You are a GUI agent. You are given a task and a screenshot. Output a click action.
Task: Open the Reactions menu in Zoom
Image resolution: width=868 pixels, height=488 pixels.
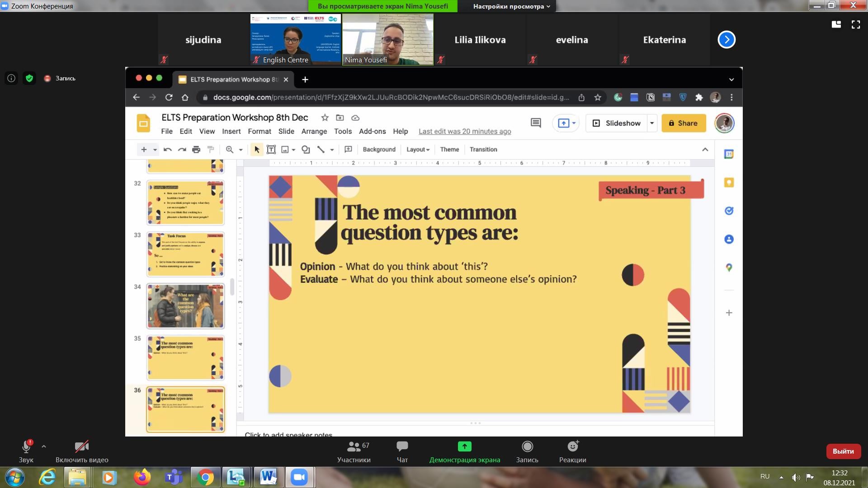pos(572,447)
